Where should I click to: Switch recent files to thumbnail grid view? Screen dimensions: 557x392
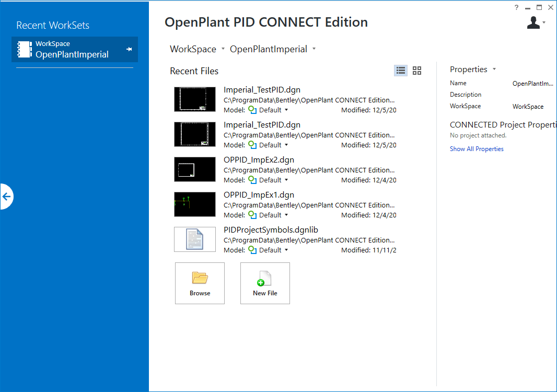point(417,71)
